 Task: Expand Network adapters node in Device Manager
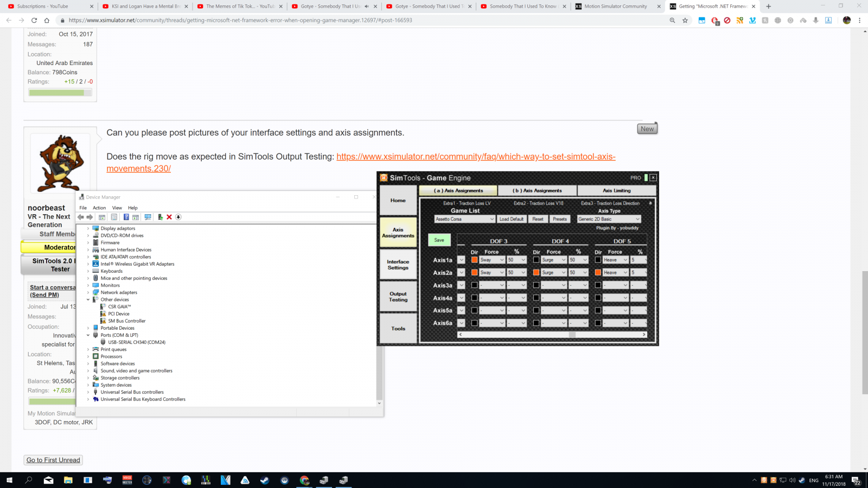(88, 292)
